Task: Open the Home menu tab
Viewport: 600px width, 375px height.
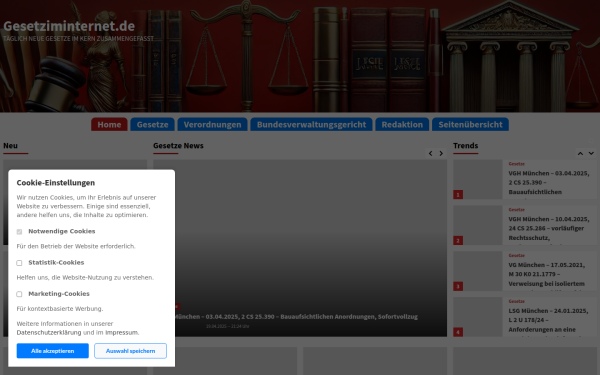Action: [109, 124]
